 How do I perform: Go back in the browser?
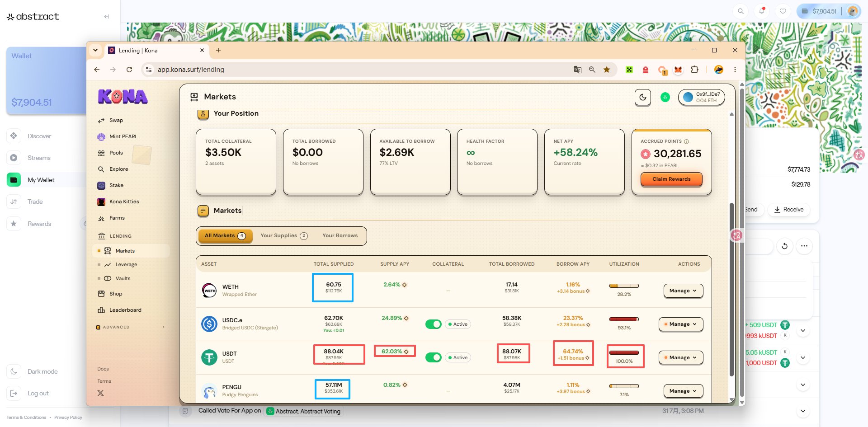(97, 70)
